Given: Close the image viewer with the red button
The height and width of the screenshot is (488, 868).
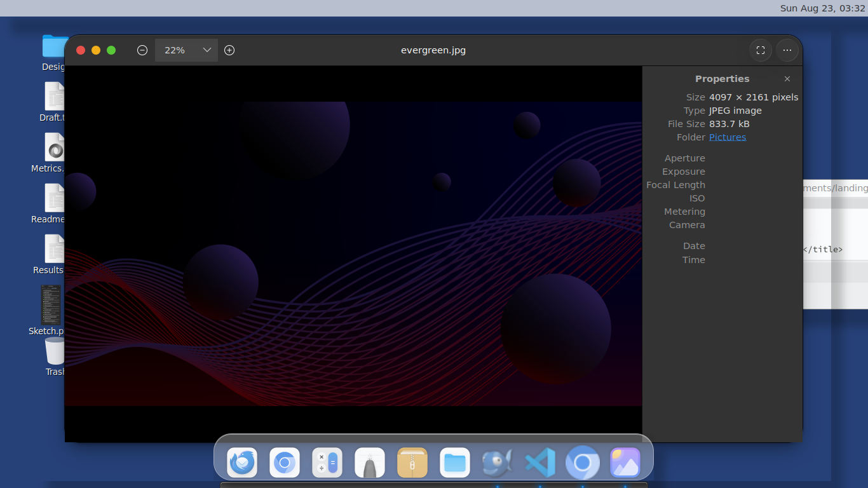Looking at the screenshot, I should [81, 50].
